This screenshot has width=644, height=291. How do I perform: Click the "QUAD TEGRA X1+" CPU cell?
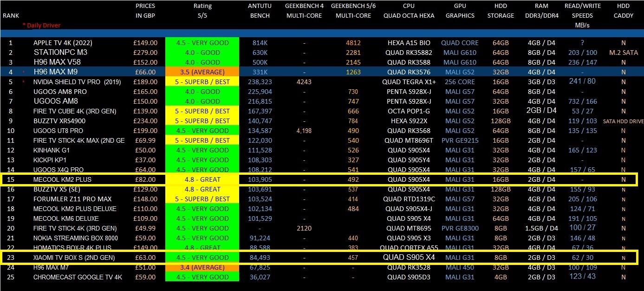(409, 82)
